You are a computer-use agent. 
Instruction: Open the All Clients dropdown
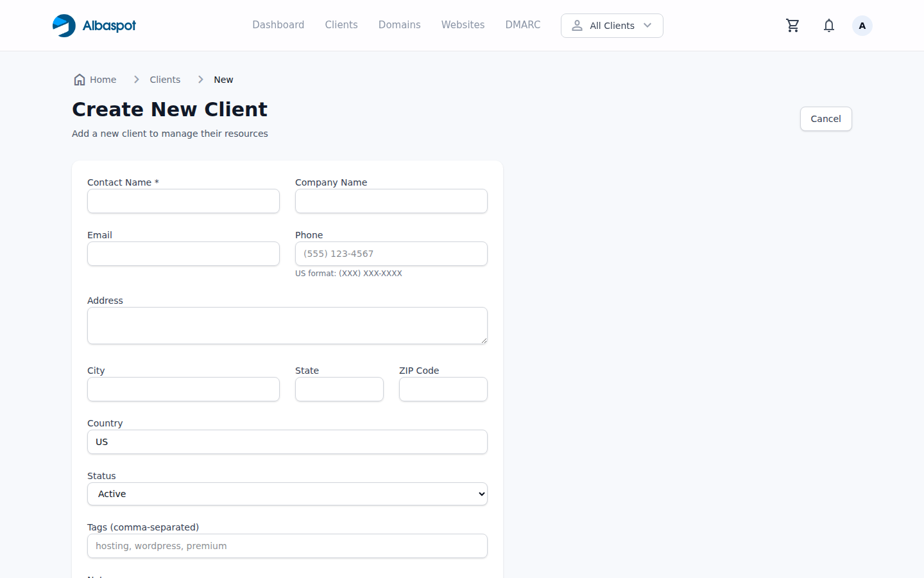point(612,26)
